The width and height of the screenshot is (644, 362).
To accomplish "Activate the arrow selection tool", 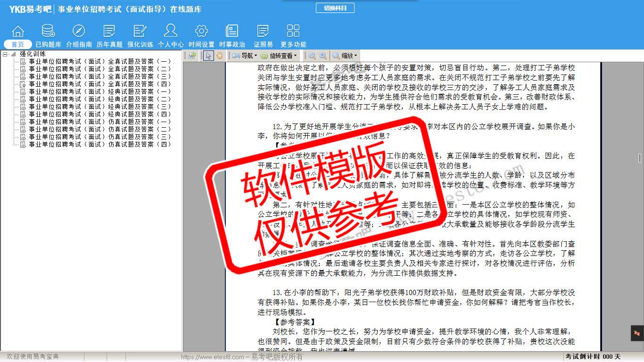I will coord(208,56).
